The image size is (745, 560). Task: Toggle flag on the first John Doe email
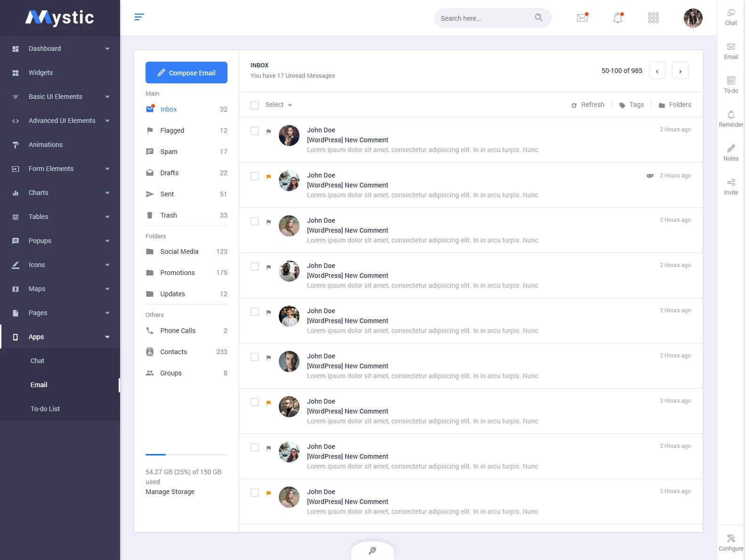tap(268, 131)
